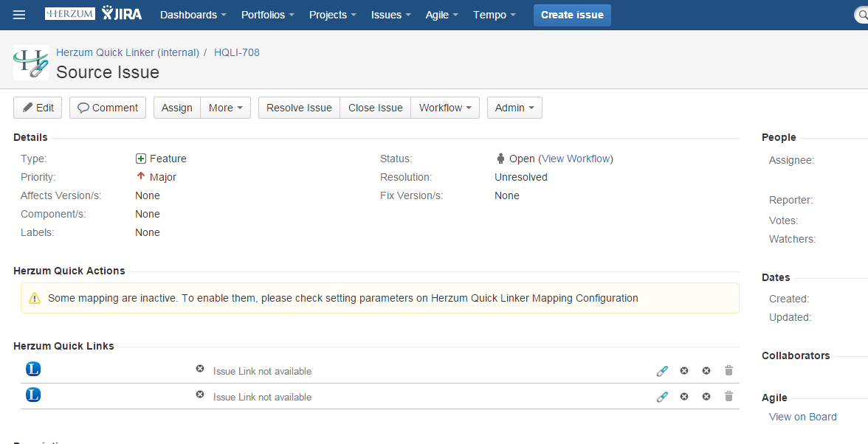The height and width of the screenshot is (444, 868).
Task: Click the Create issue button
Action: point(572,15)
